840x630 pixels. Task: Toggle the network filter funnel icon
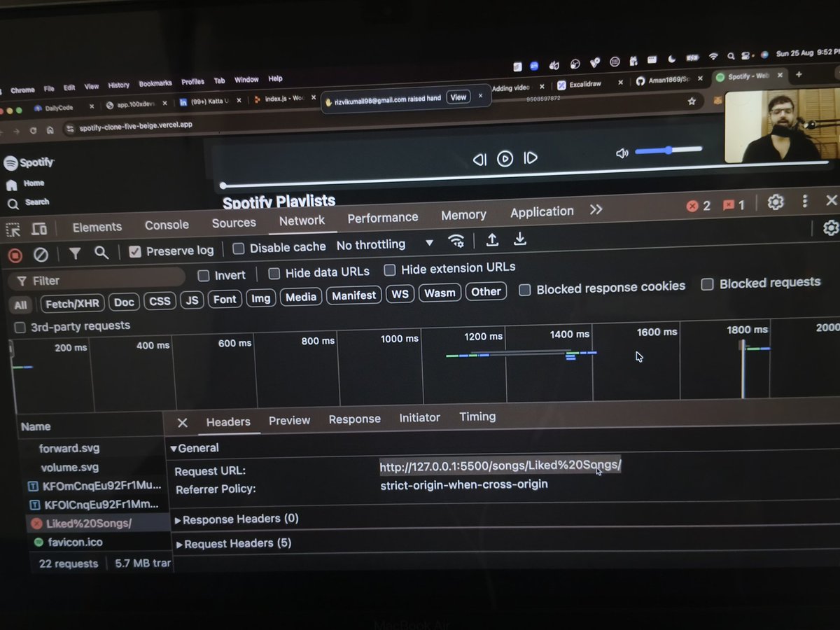point(75,253)
